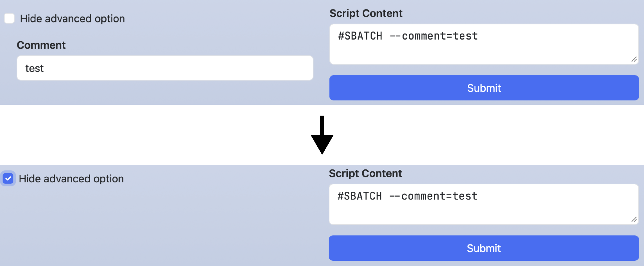This screenshot has height=266, width=644.
Task: Click the #SBATCH line in the hidden-options panel
Action: click(407, 196)
